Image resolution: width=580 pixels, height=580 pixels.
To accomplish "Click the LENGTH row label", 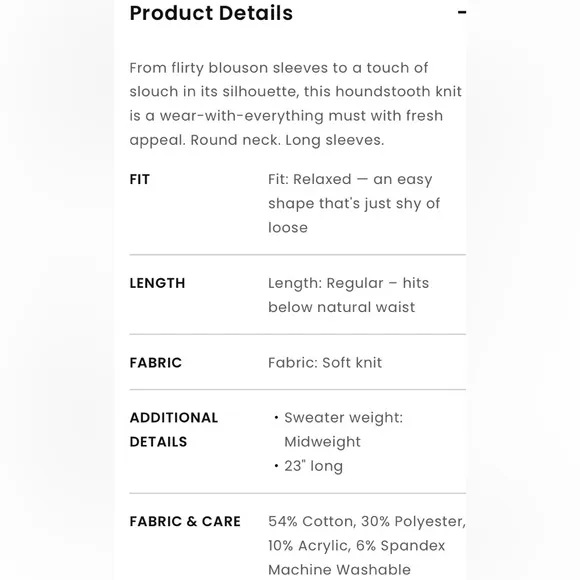I will [157, 283].
